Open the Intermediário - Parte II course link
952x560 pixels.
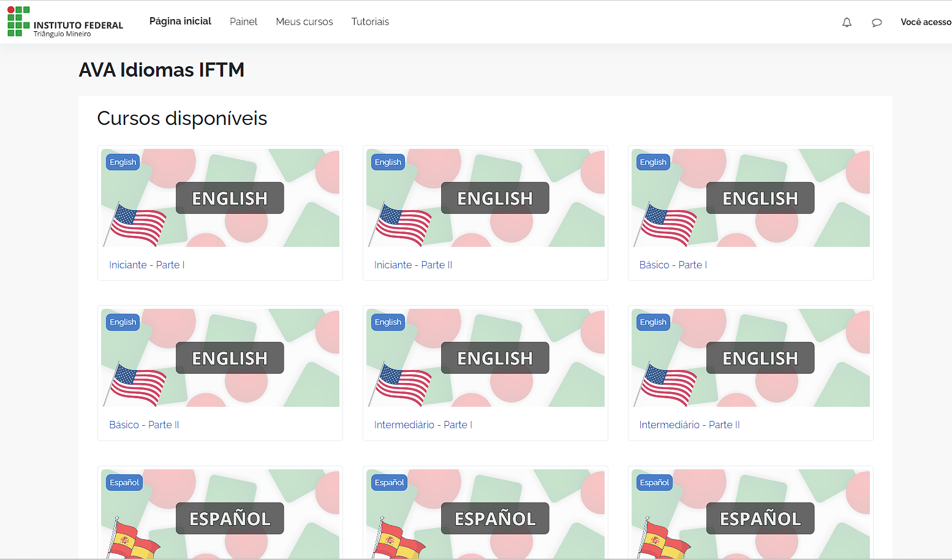689,425
